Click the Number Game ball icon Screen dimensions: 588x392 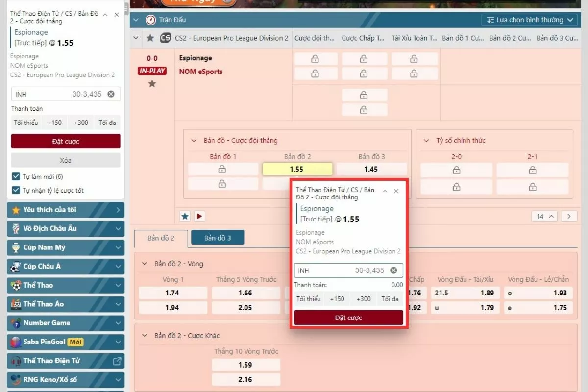(16, 323)
